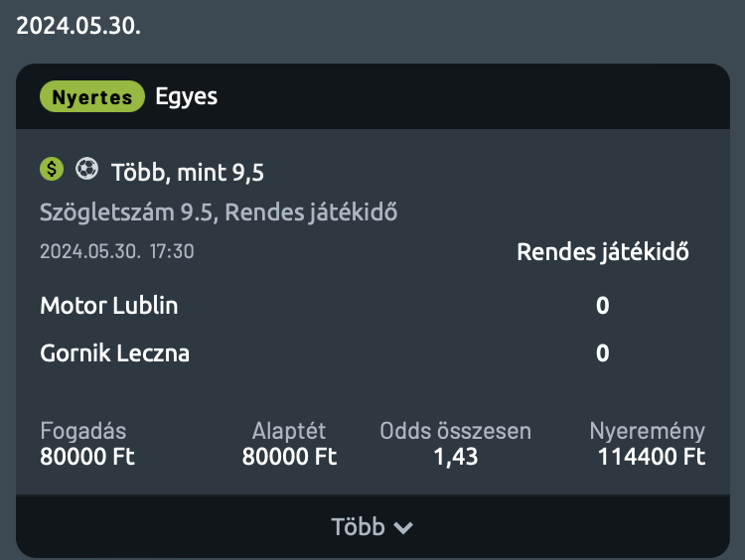
Task: Click the Alaptét 80000 Ft value
Action: [x=289, y=457]
